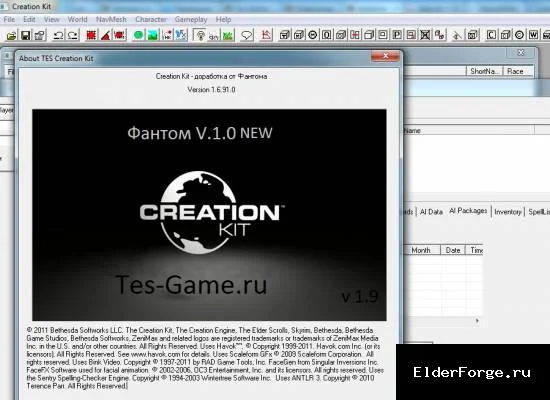This screenshot has width=550, height=400.
Task: Open the Gameplay menu
Action: coord(191,20)
